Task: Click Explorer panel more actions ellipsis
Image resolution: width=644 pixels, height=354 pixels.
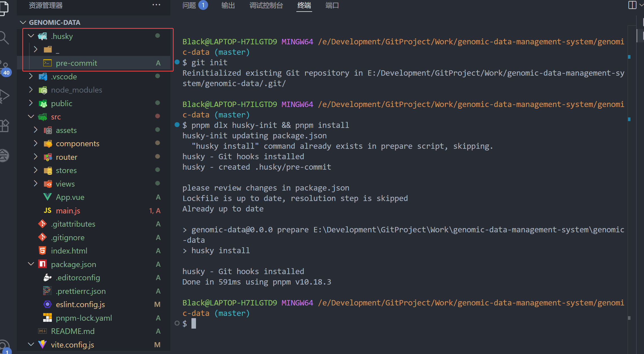Action: click(x=156, y=5)
